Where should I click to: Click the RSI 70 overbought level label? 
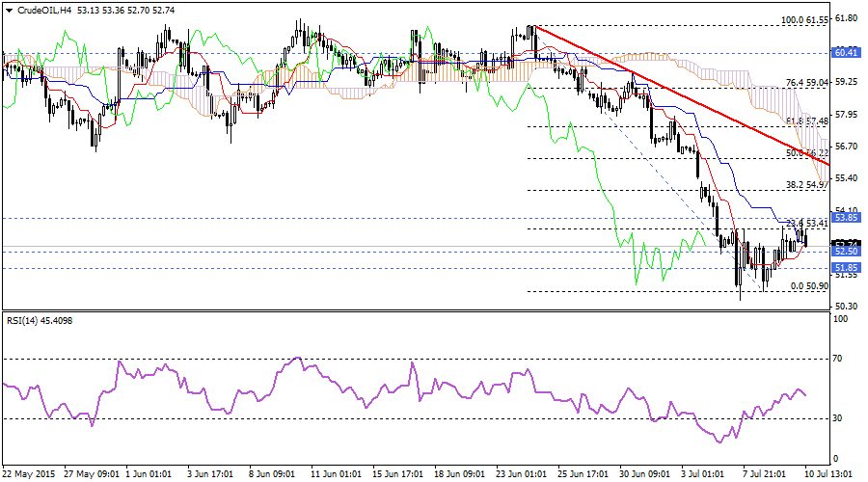837,358
